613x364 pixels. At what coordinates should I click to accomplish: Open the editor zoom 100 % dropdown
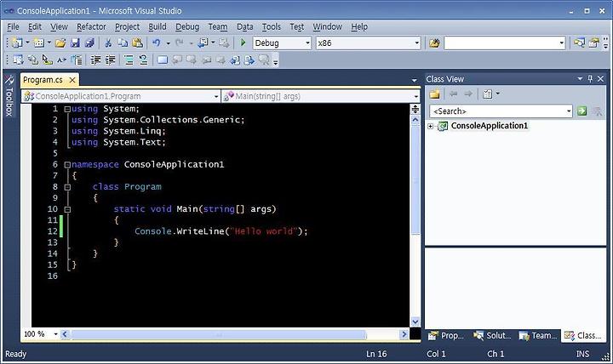56,334
